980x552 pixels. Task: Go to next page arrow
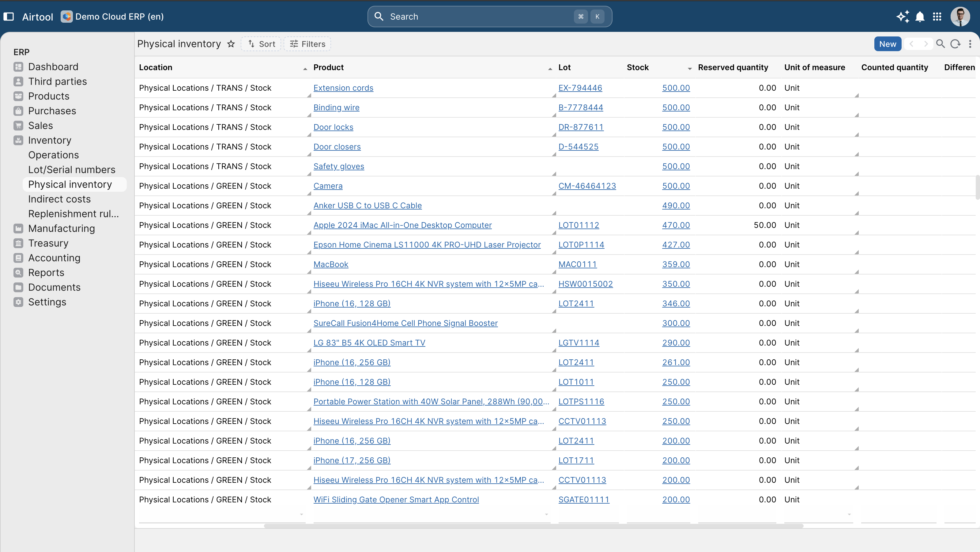925,44
